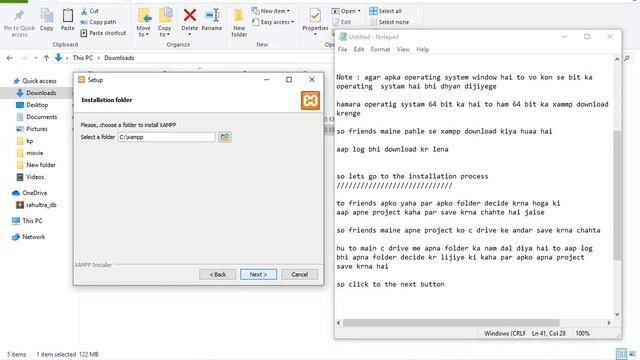640x360 pixels.
Task: Open the kp folder in sidebar
Action: [x=24, y=141]
